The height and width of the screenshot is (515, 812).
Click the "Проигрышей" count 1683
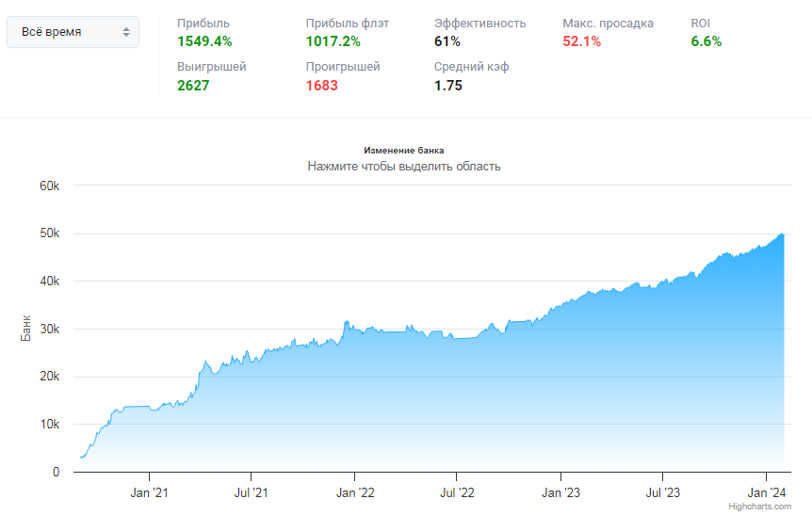322,86
